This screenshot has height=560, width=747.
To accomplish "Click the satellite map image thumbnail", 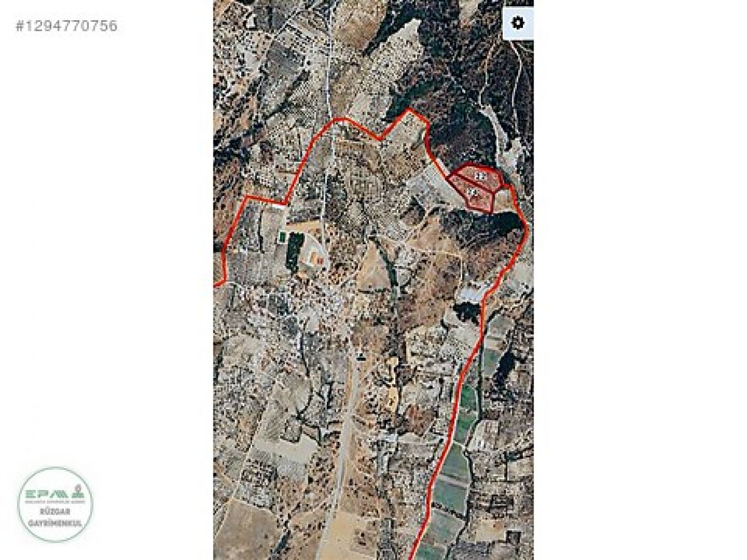I will 373,280.
